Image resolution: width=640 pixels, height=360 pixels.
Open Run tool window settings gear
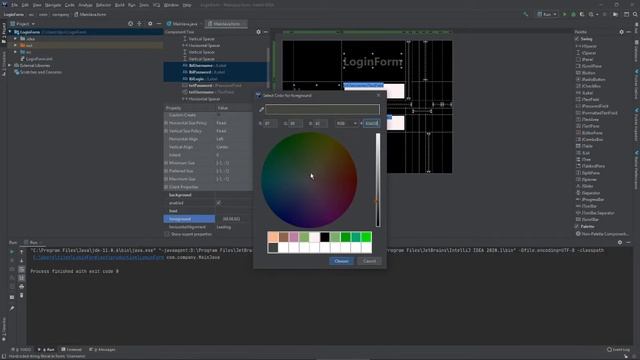pyautogui.click(x=620, y=242)
